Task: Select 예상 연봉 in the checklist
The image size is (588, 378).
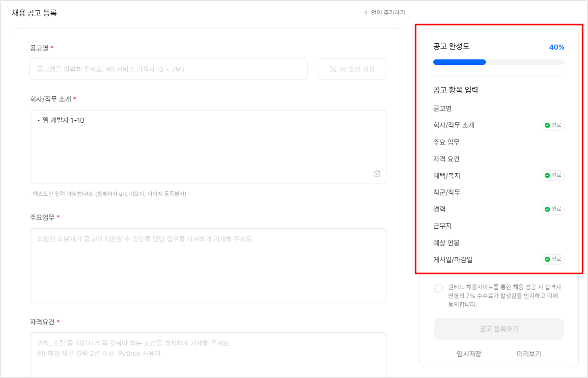Action: pyautogui.click(x=447, y=243)
